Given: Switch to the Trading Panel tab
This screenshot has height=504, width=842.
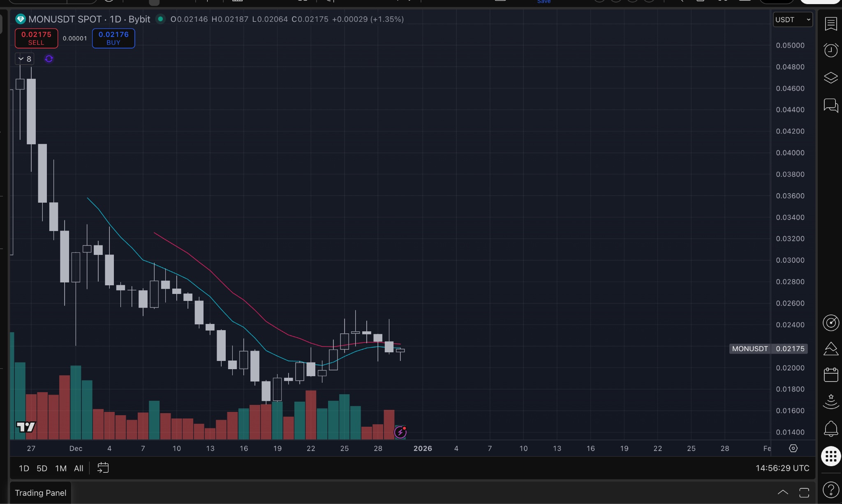Looking at the screenshot, I should pos(40,492).
